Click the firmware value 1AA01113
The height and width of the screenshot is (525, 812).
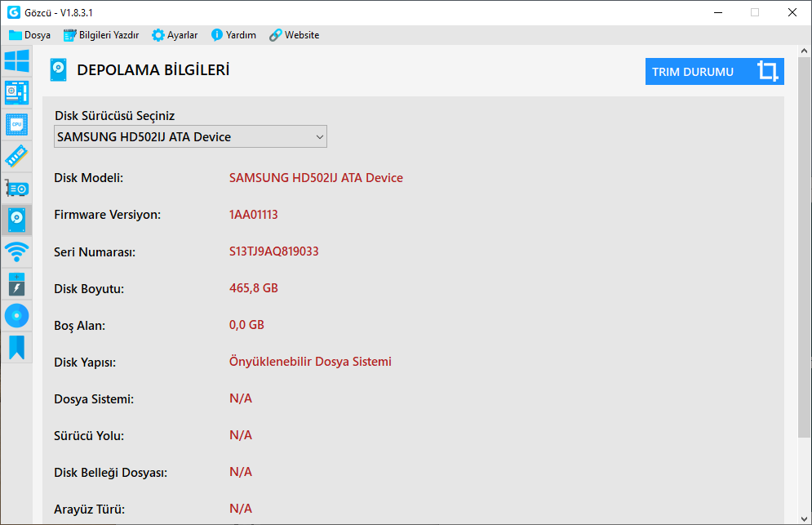pyautogui.click(x=254, y=215)
